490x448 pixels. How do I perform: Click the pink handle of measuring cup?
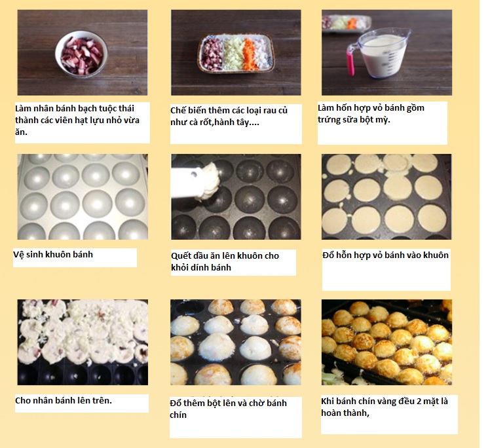(x=350, y=61)
